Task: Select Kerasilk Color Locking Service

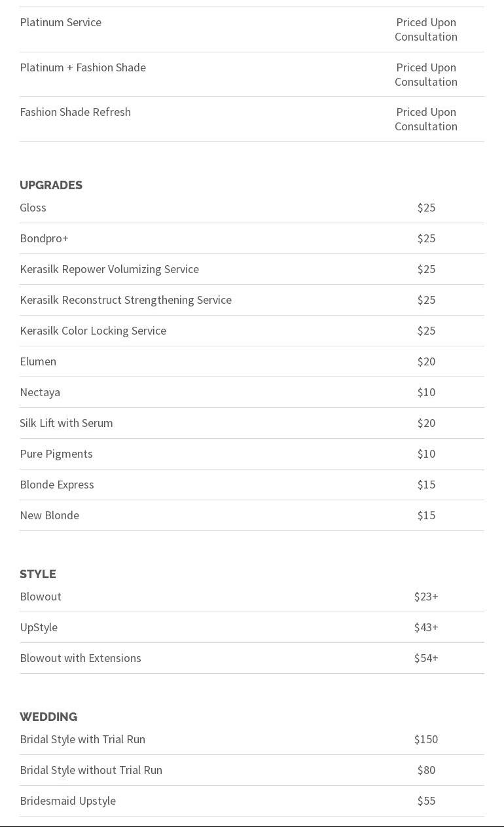Action: (93, 331)
